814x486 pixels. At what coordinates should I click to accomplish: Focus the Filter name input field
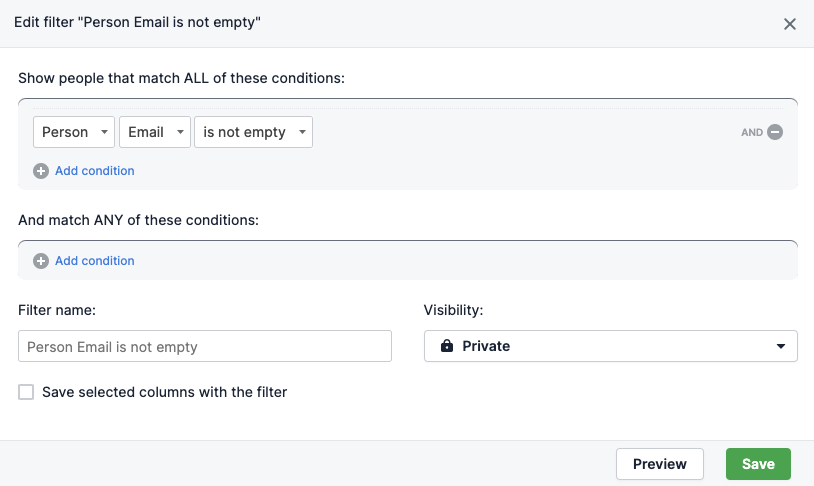pyautogui.click(x=205, y=346)
